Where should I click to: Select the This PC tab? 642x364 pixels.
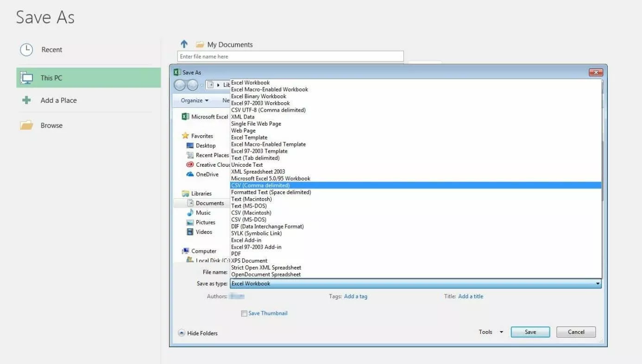[x=51, y=77]
